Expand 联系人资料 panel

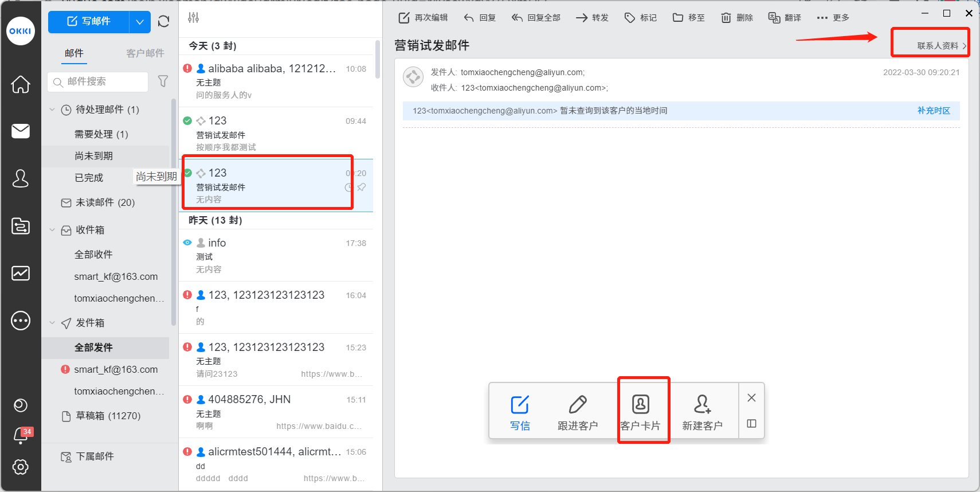pyautogui.click(x=942, y=46)
